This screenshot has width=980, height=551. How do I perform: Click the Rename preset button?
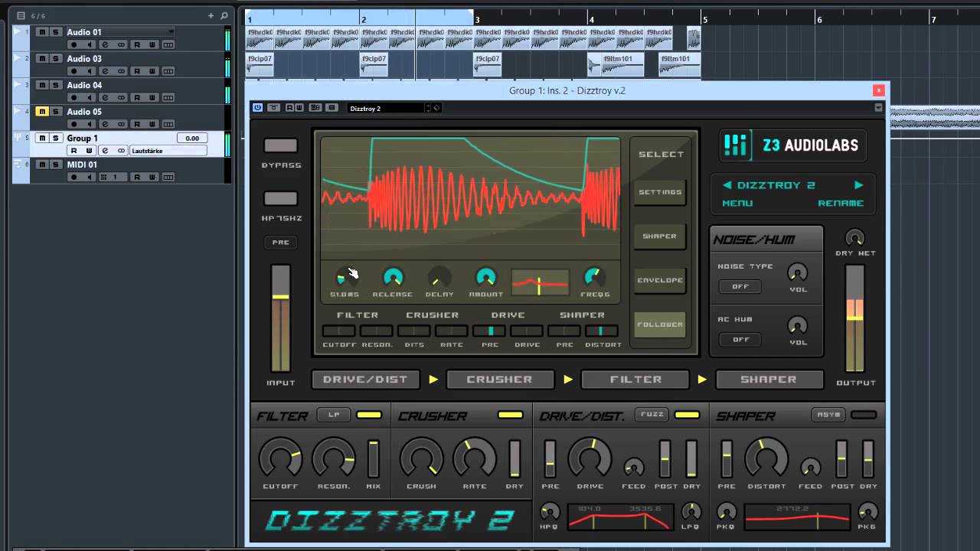pyautogui.click(x=841, y=204)
